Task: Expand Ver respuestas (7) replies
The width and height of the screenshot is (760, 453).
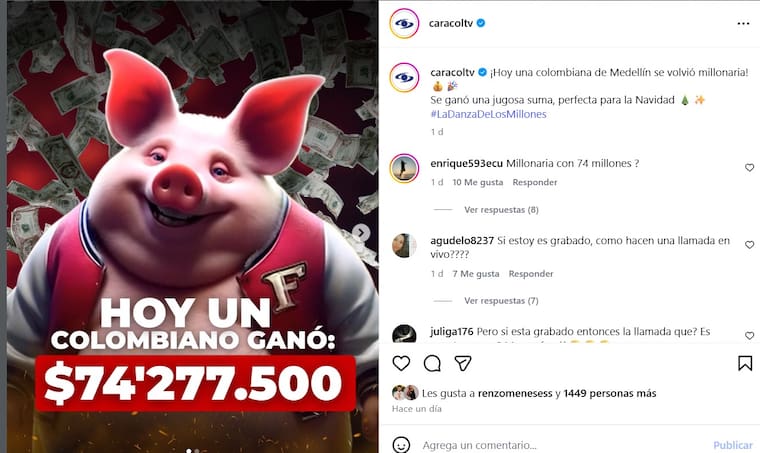Action: click(501, 301)
